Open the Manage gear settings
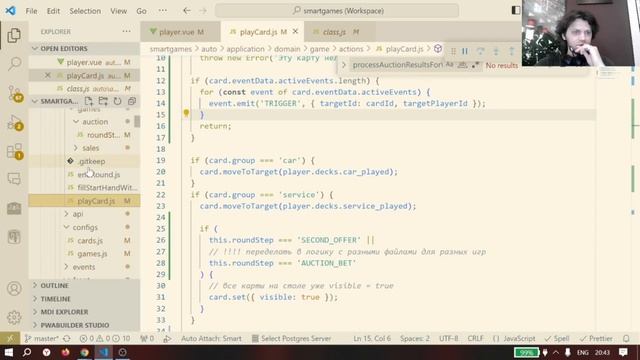The image size is (640, 360). click(x=14, y=317)
